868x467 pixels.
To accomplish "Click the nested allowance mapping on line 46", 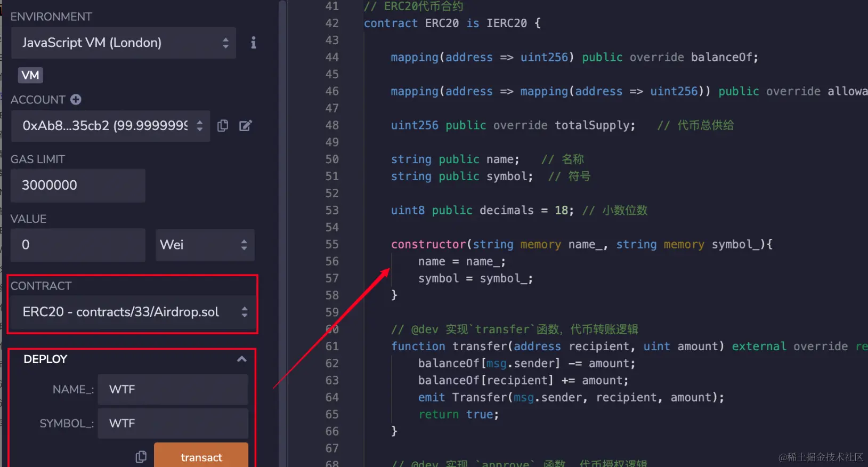I will point(629,91).
